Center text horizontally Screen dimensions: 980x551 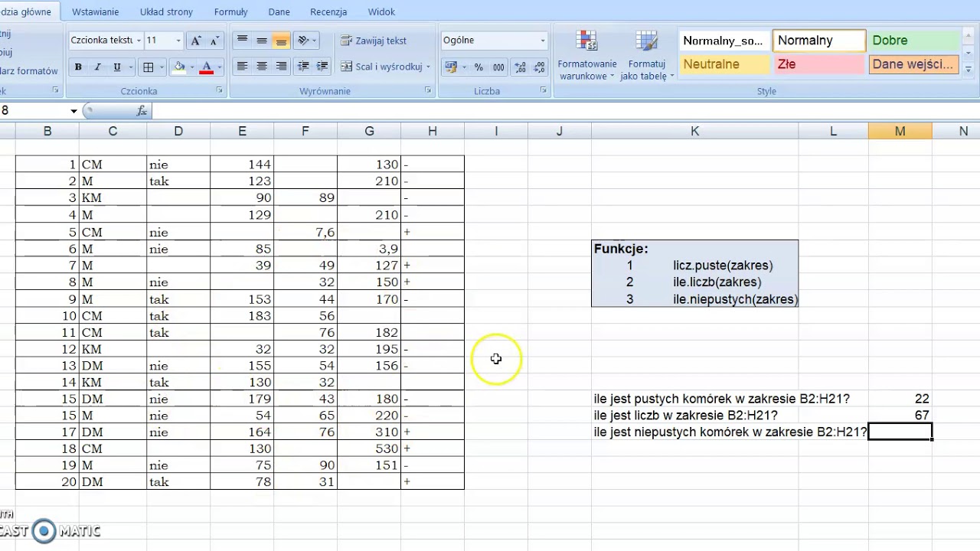(x=262, y=67)
